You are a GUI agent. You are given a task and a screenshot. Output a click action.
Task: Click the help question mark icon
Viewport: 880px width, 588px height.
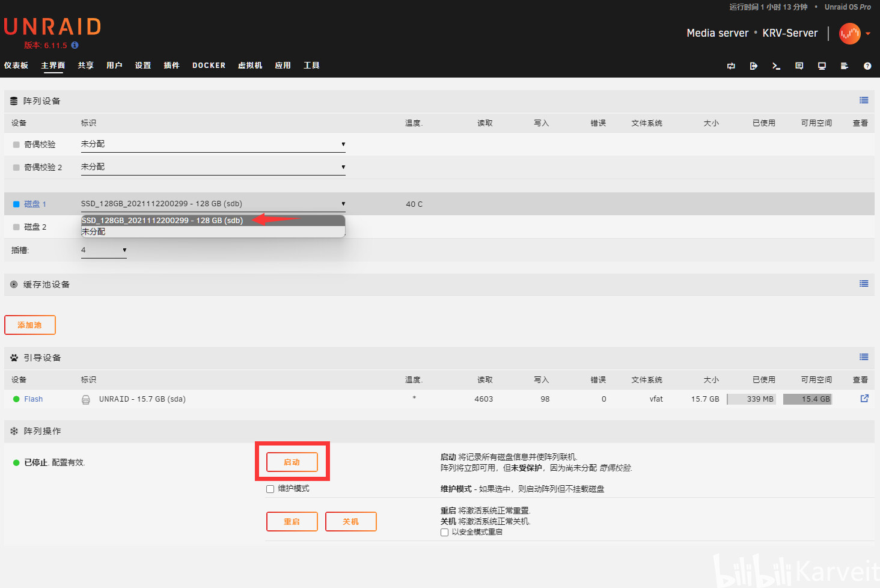tap(867, 66)
